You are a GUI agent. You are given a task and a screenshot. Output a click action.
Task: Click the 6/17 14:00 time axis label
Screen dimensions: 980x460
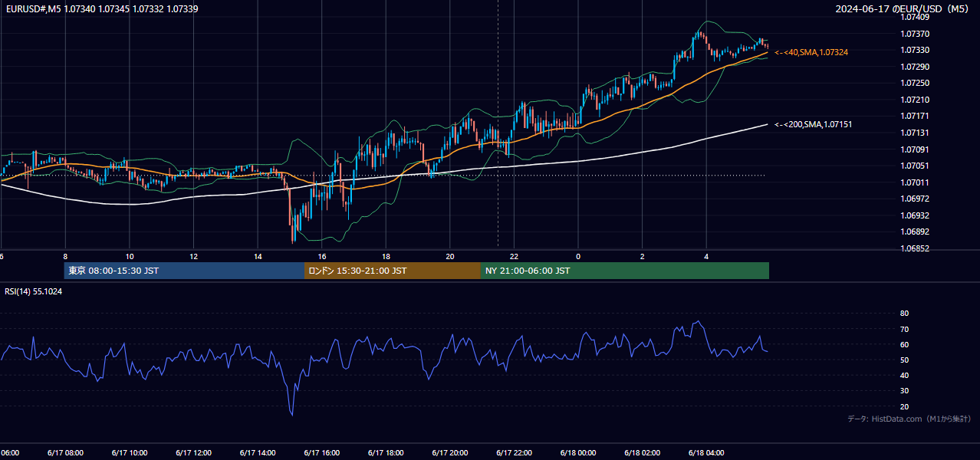pyautogui.click(x=258, y=452)
